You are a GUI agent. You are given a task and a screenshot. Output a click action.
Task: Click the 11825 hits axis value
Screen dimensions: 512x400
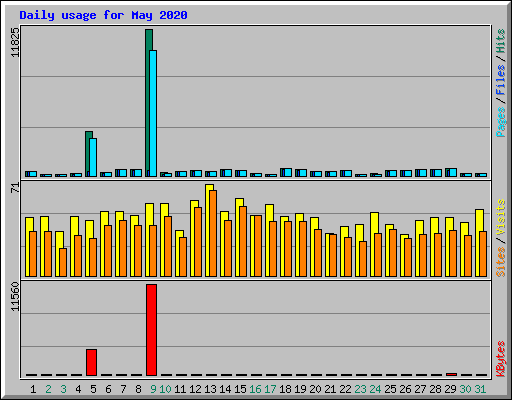click(15, 42)
